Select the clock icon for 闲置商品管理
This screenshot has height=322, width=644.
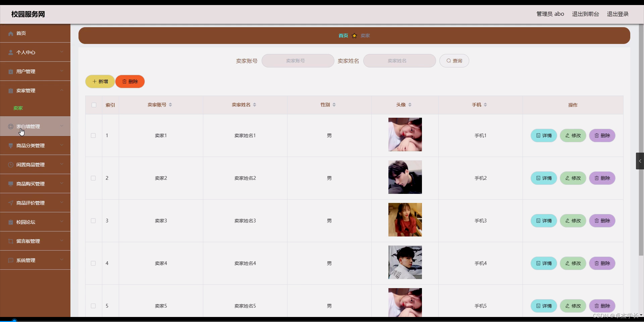pyautogui.click(x=10, y=165)
